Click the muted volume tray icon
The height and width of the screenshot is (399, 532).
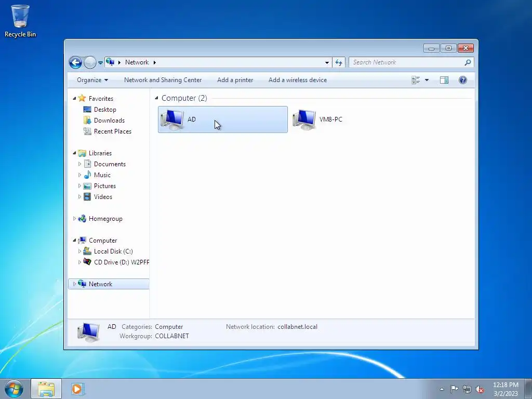480,389
